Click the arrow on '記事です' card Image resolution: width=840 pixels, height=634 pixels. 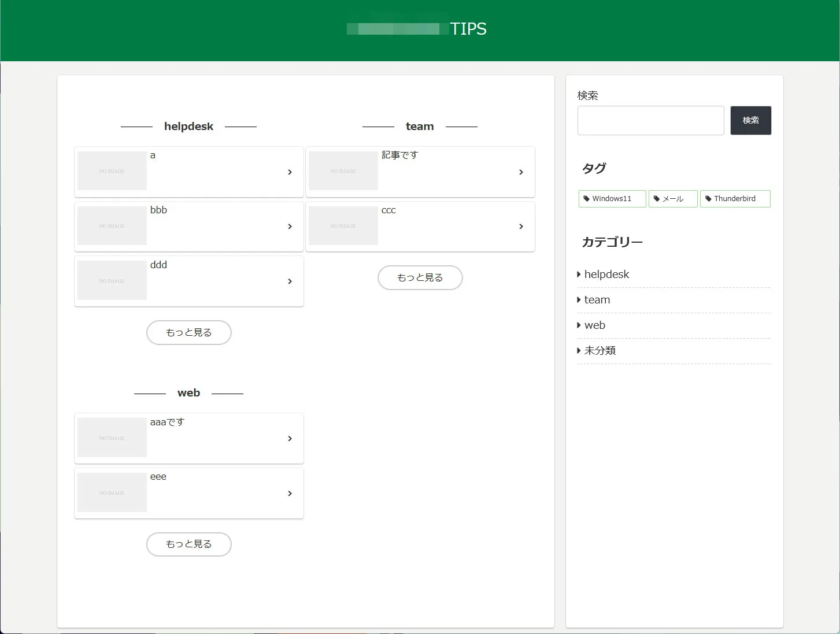click(521, 172)
